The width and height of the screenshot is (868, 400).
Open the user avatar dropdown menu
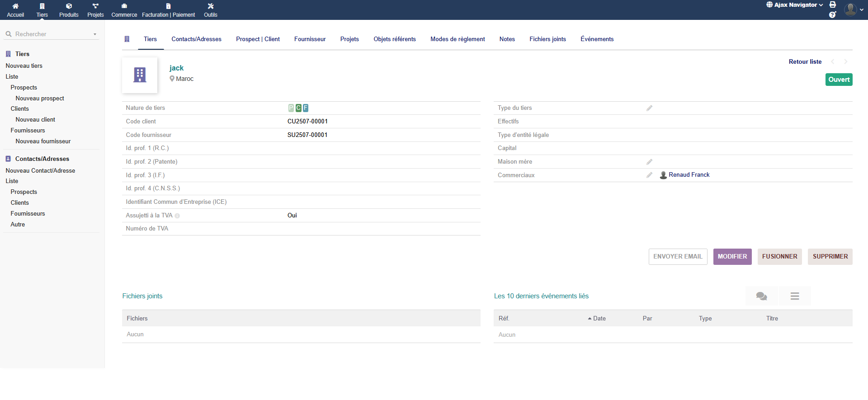[854, 9]
